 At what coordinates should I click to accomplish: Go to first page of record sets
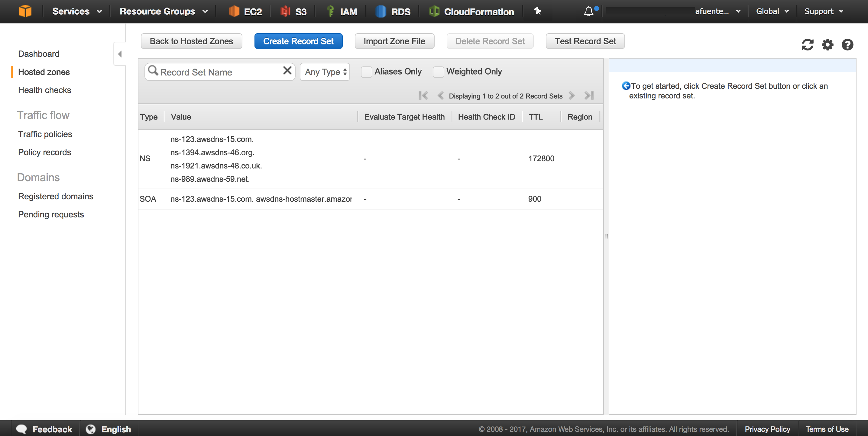click(x=423, y=96)
